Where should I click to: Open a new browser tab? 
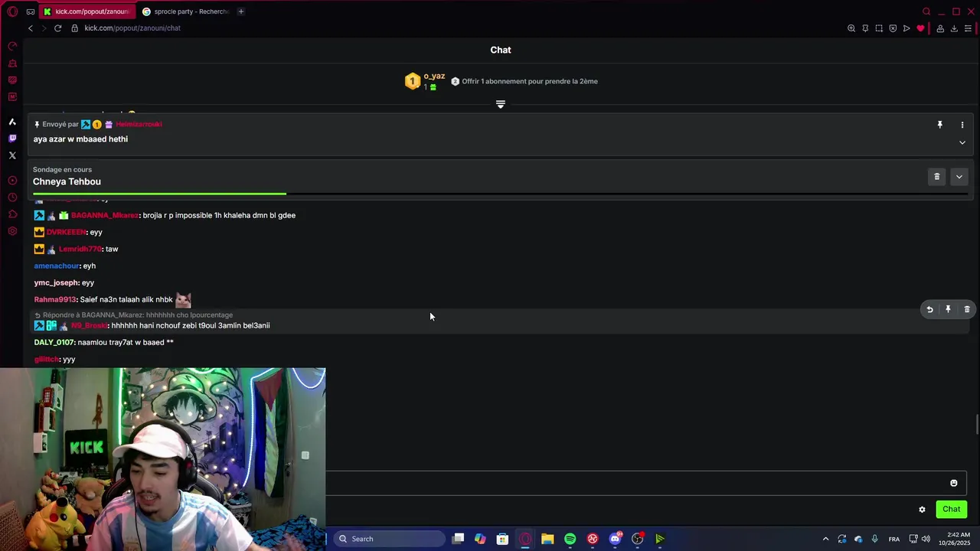click(240, 11)
